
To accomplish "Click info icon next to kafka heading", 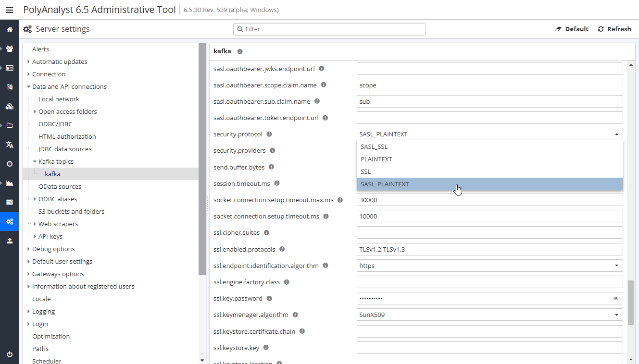I will tap(240, 51).
